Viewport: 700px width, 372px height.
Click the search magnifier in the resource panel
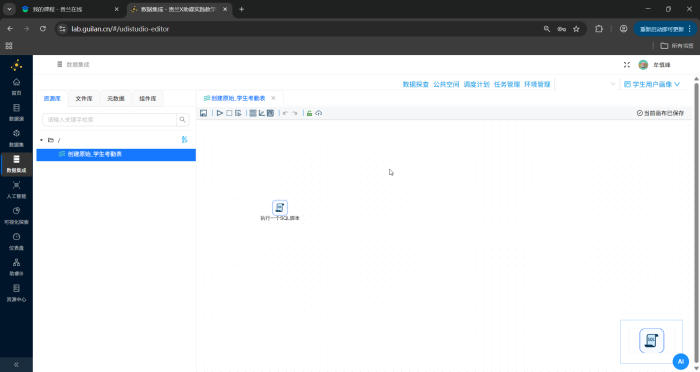point(183,120)
